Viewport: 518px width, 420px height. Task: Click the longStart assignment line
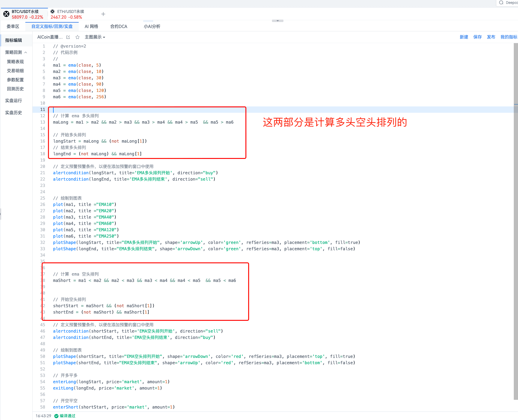point(100,141)
